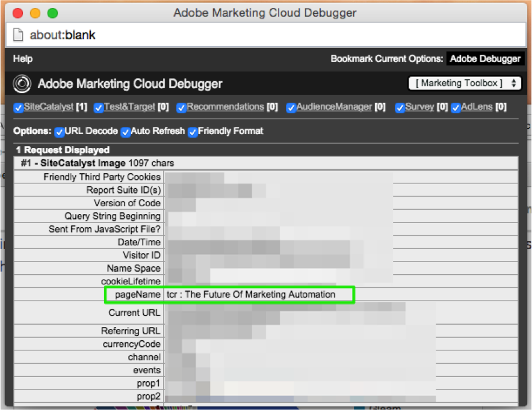The height and width of the screenshot is (410, 532).
Task: Click the cookieLifetime row label
Action: 131,281
